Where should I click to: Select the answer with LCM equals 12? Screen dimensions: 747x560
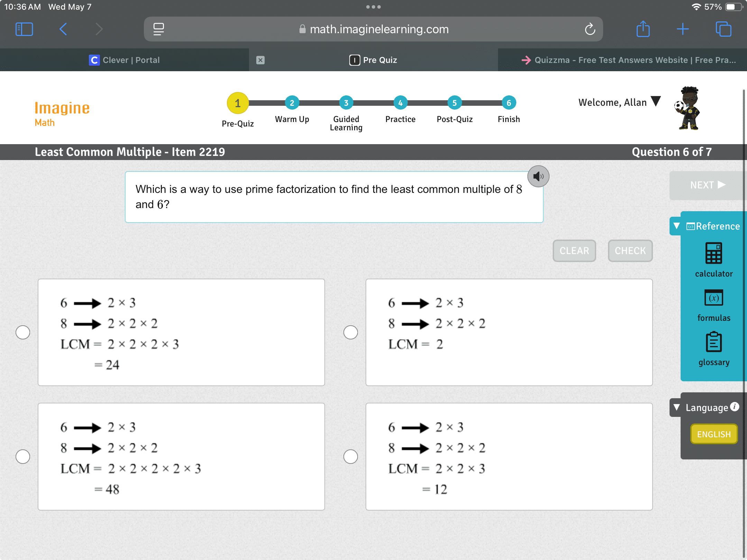tap(351, 457)
